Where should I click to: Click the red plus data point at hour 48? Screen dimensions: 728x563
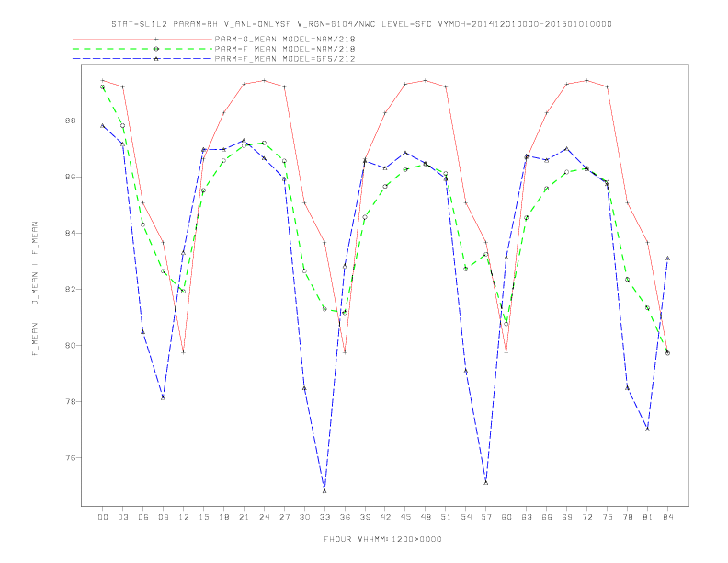coord(426,80)
